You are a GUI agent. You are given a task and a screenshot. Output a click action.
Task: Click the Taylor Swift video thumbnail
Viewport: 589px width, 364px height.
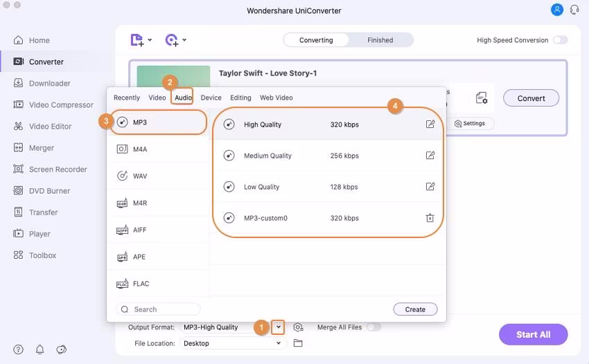173,76
